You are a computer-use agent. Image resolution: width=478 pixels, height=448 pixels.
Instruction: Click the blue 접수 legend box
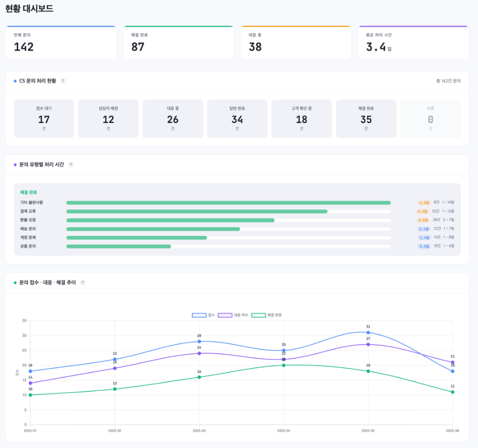tap(199, 315)
